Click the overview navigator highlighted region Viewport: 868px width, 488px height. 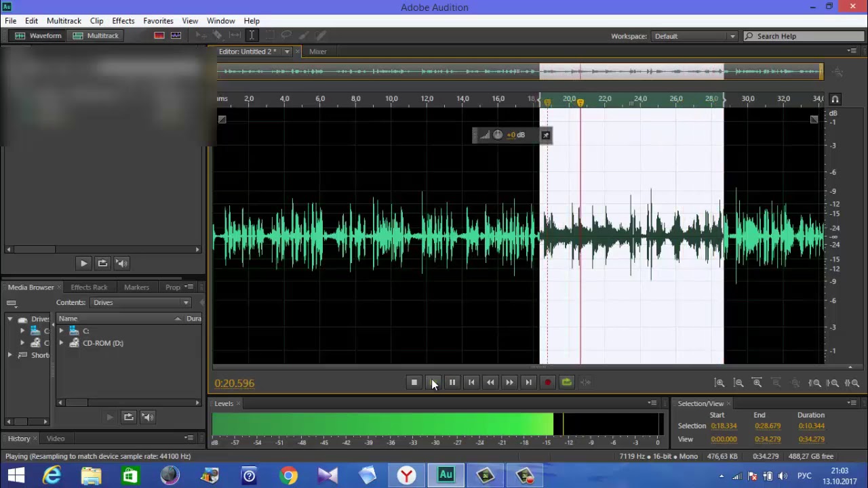(631, 71)
